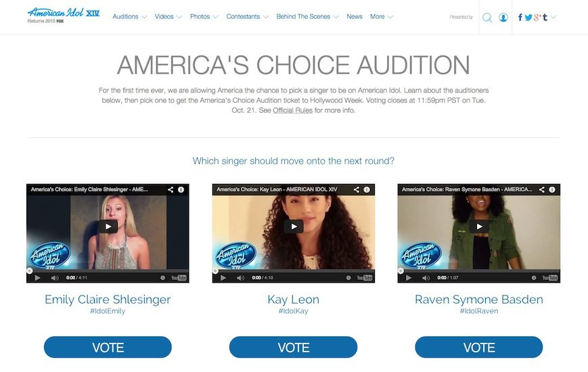Viewport: 588px width, 372px height.
Task: Expand the Auditions dropdown menu
Action: point(130,17)
